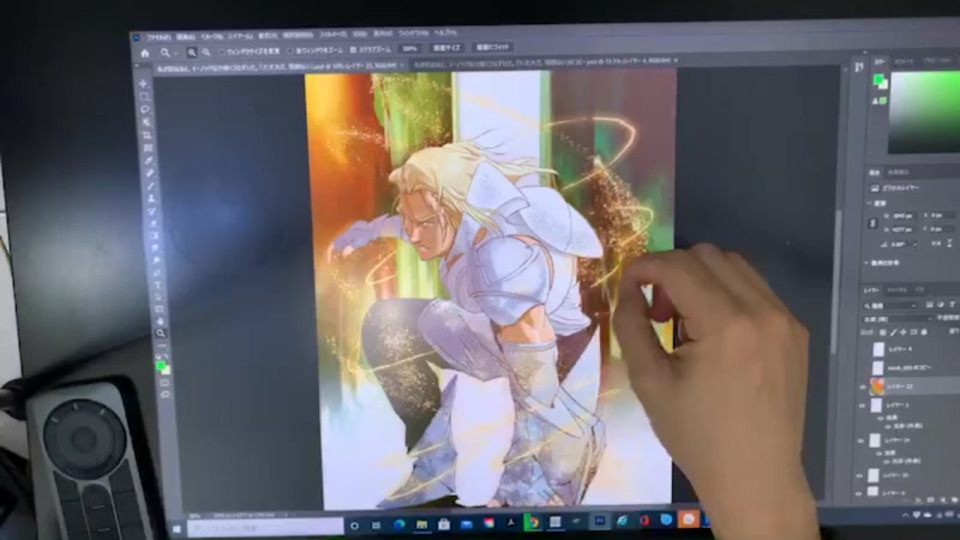Select the Rectangular Marquee tool
The width and height of the screenshot is (960, 540).
click(144, 96)
